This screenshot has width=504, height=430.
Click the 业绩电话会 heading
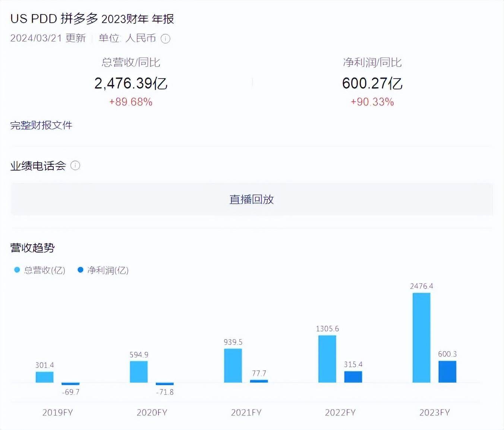click(38, 166)
